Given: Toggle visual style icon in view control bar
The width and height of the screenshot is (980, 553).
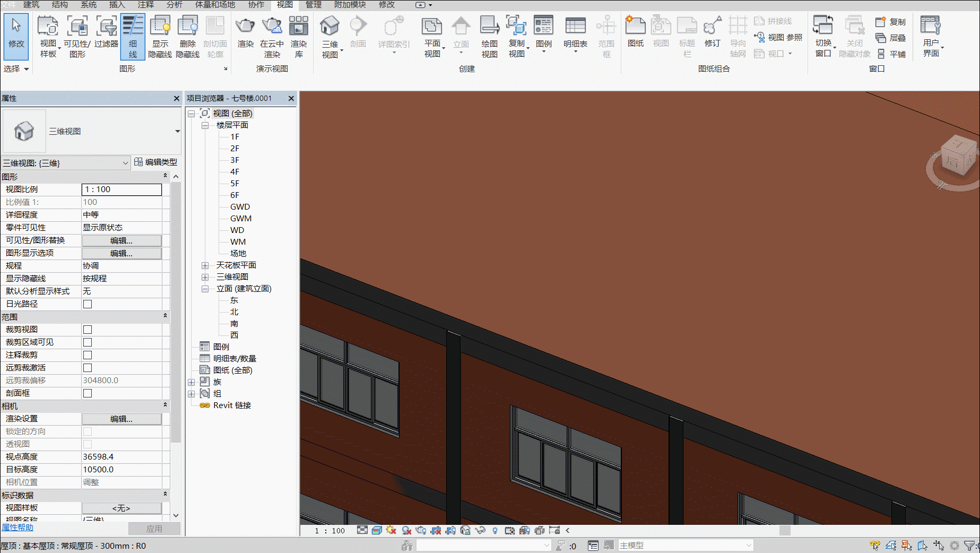Looking at the screenshot, I should pyautogui.click(x=377, y=530).
